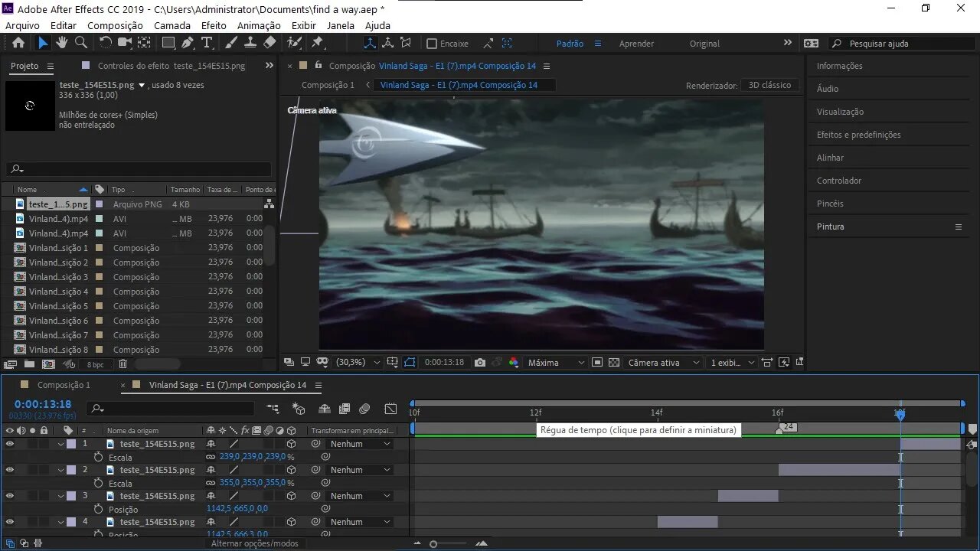Toggle Escala stopwatch on layer 1

(99, 457)
